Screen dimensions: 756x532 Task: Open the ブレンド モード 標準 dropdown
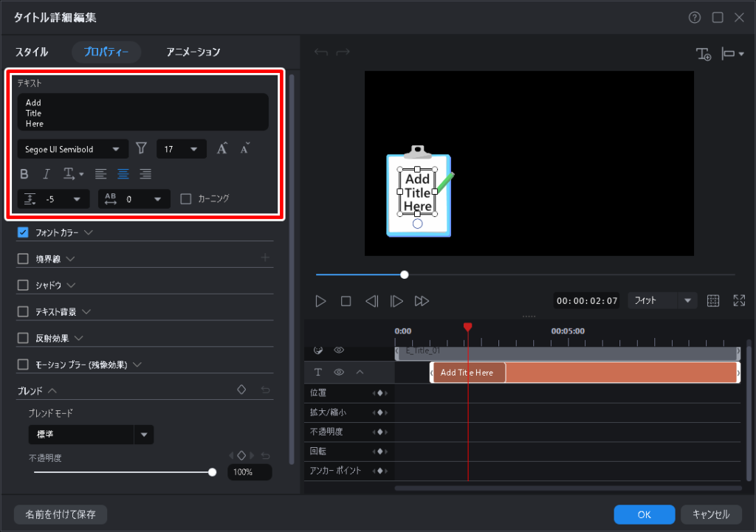click(91, 435)
